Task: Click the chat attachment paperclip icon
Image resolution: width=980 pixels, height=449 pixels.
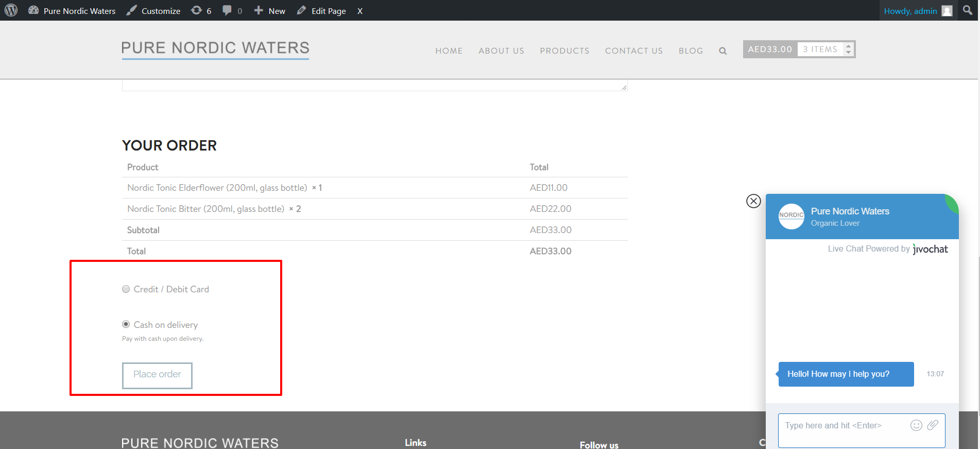Action: click(x=933, y=425)
